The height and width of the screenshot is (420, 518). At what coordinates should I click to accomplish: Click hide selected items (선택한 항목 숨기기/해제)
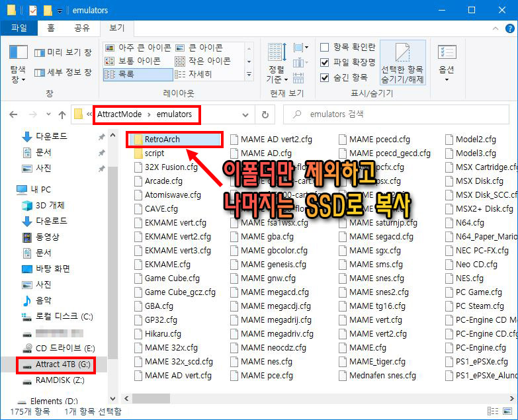(x=402, y=63)
